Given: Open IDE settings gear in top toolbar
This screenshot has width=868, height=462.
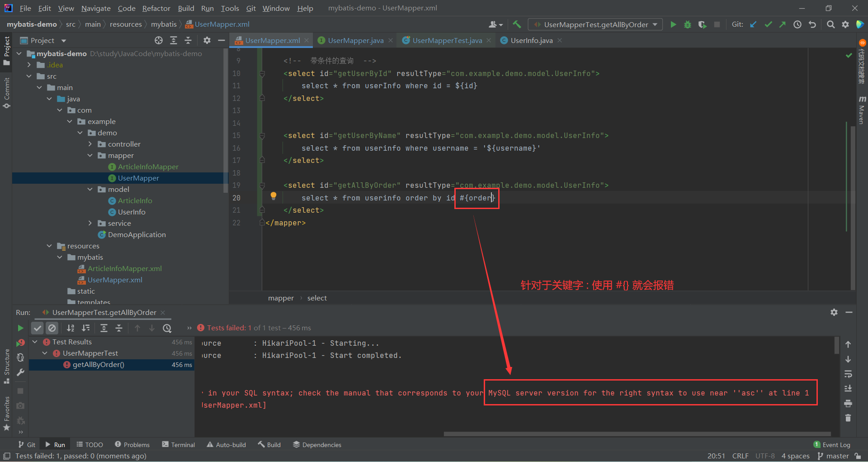Looking at the screenshot, I should point(845,24).
